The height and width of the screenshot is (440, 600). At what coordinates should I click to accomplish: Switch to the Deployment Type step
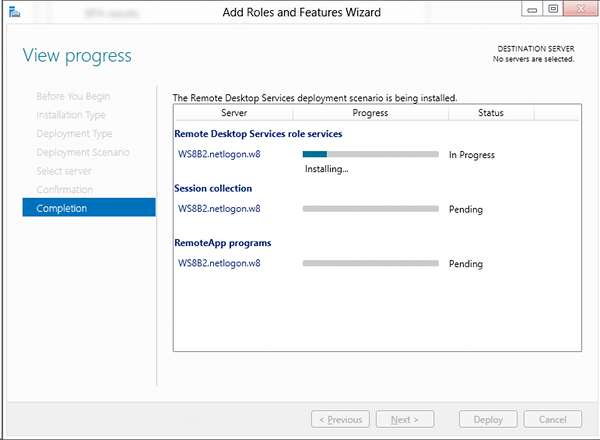coord(74,133)
